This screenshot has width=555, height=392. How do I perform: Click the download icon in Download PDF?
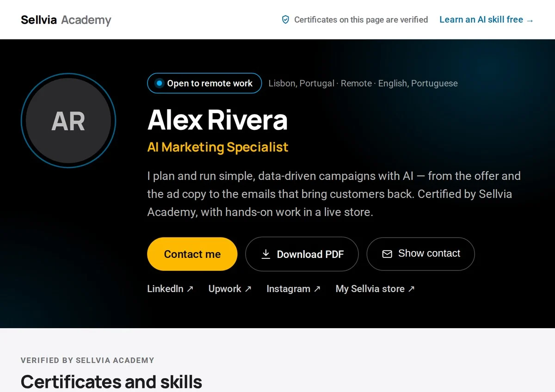[x=266, y=254]
